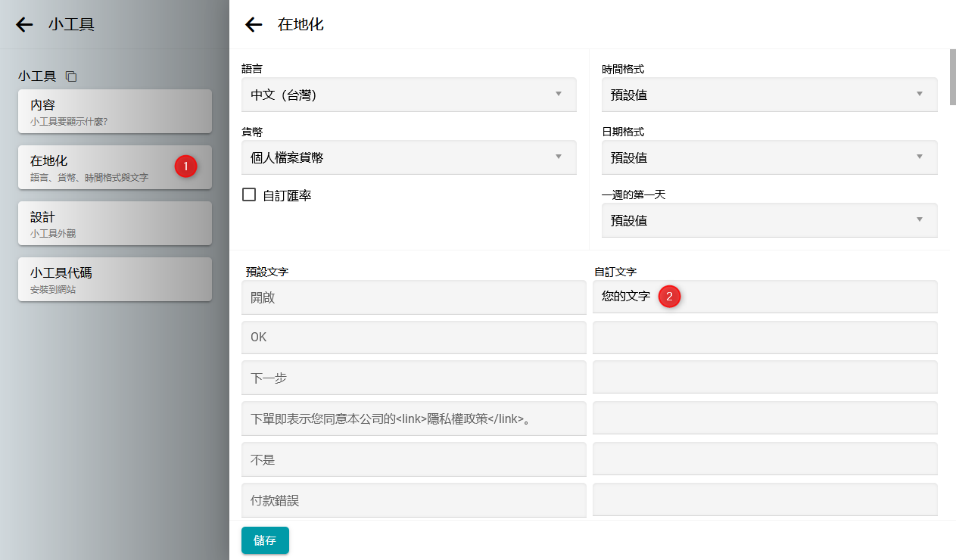This screenshot has height=560, width=956.
Task: Select the 內容 menu item
Action: coord(114,111)
